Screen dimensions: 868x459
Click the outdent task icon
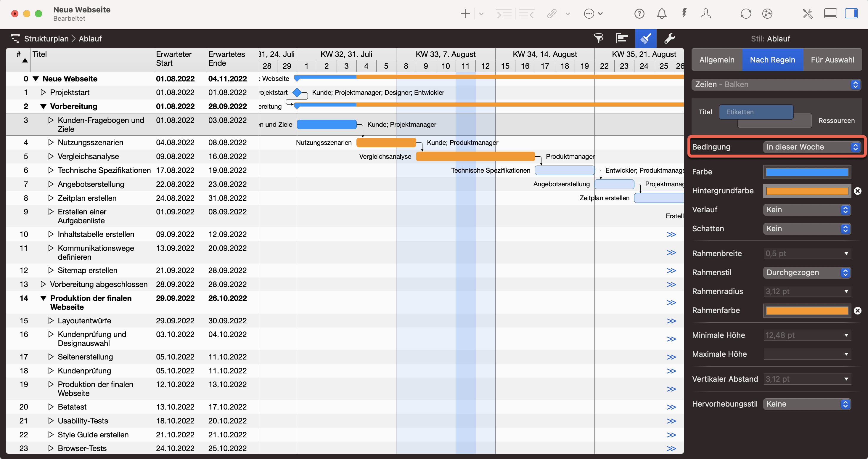pos(526,14)
